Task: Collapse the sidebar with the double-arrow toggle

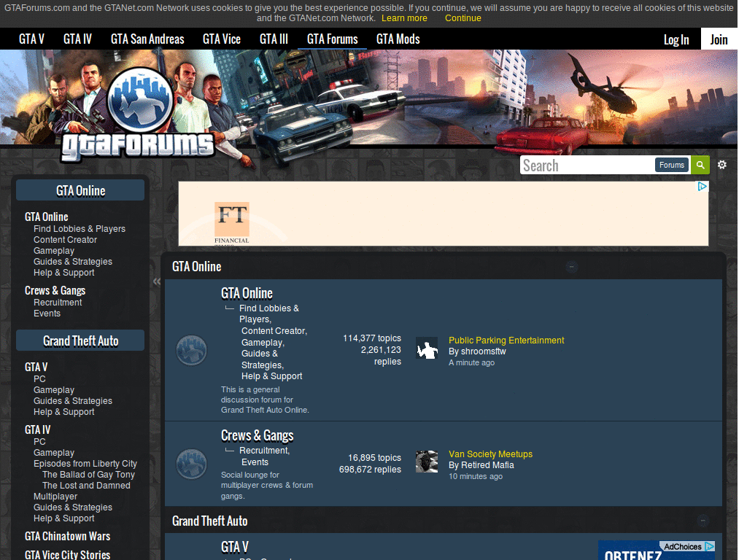Action: pyautogui.click(x=156, y=281)
